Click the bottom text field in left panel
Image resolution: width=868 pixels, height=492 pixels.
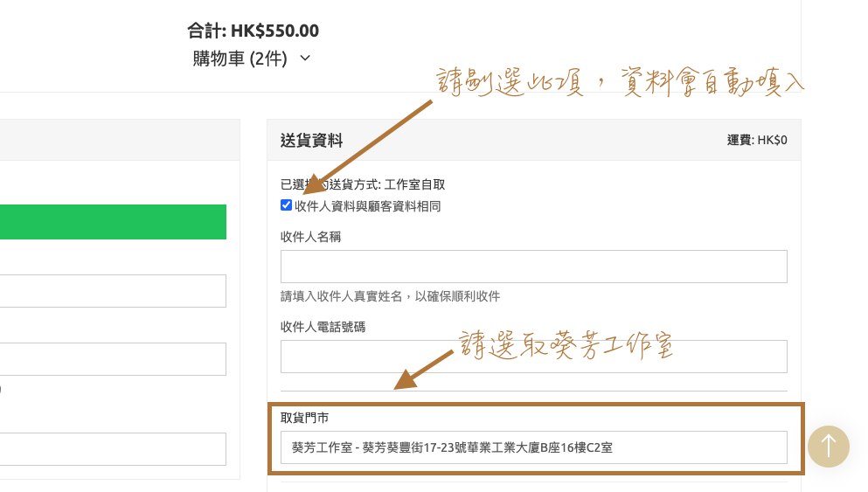[113, 448]
